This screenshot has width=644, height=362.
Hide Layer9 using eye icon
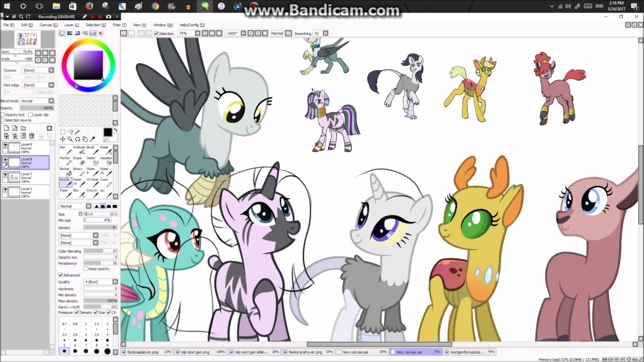point(5,145)
